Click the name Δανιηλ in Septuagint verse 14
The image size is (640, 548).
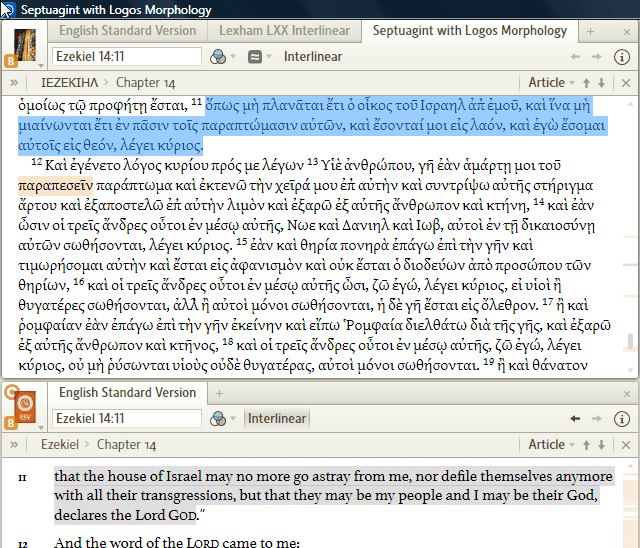(366, 226)
